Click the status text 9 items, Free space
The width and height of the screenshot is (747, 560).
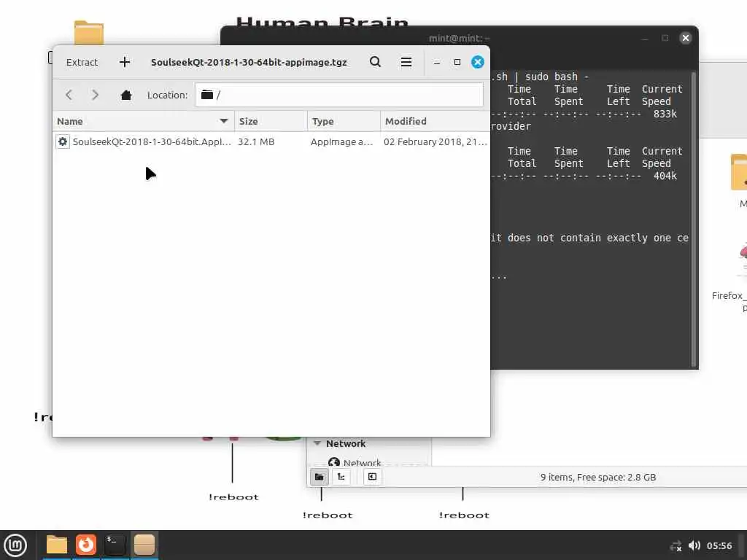(598, 477)
